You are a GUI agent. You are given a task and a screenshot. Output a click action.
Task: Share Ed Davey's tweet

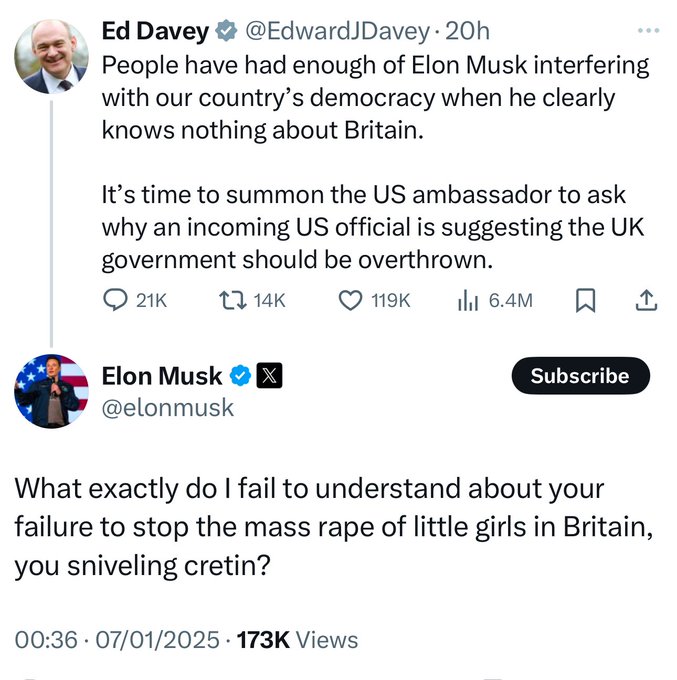coord(646,300)
